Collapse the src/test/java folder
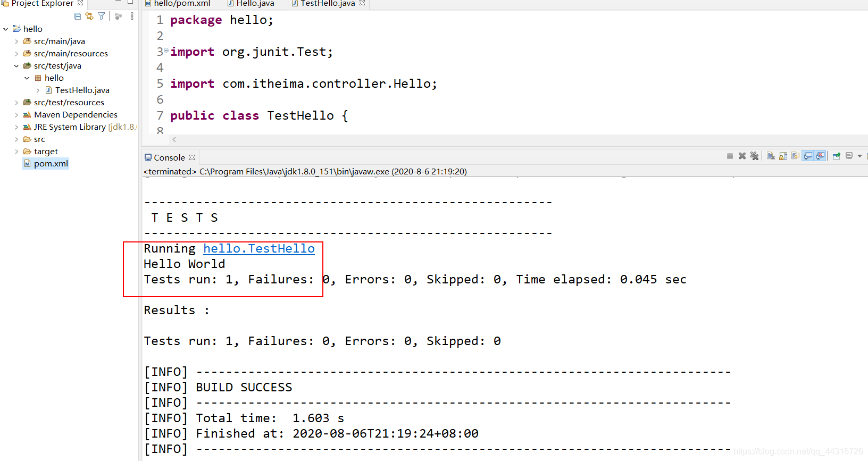 click(16, 66)
